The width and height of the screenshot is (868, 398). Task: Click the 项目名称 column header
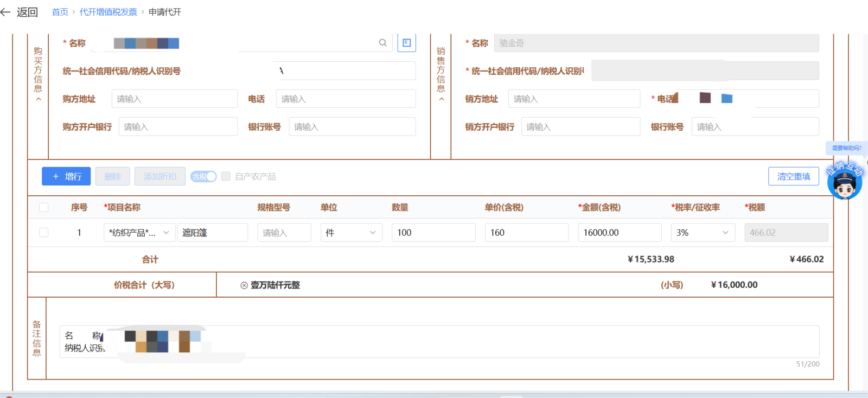[x=122, y=207]
